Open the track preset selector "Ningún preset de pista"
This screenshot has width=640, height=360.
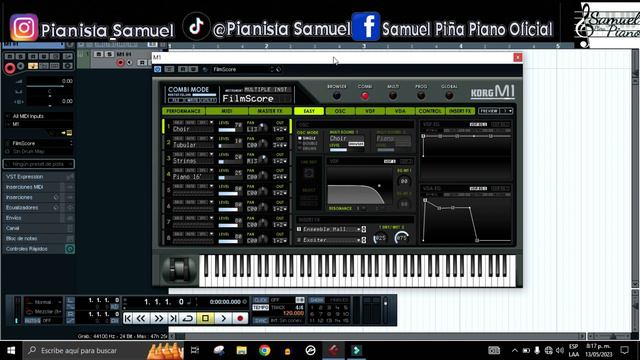pyautogui.click(x=38, y=164)
